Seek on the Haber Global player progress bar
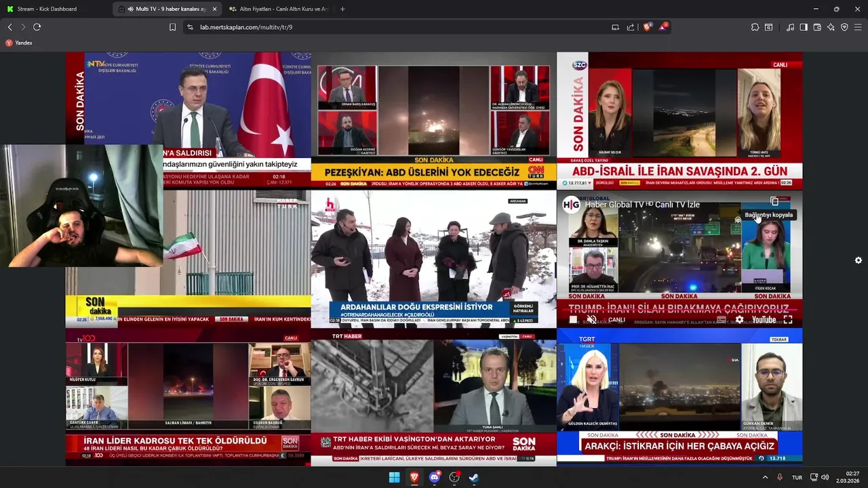 [x=679, y=311]
